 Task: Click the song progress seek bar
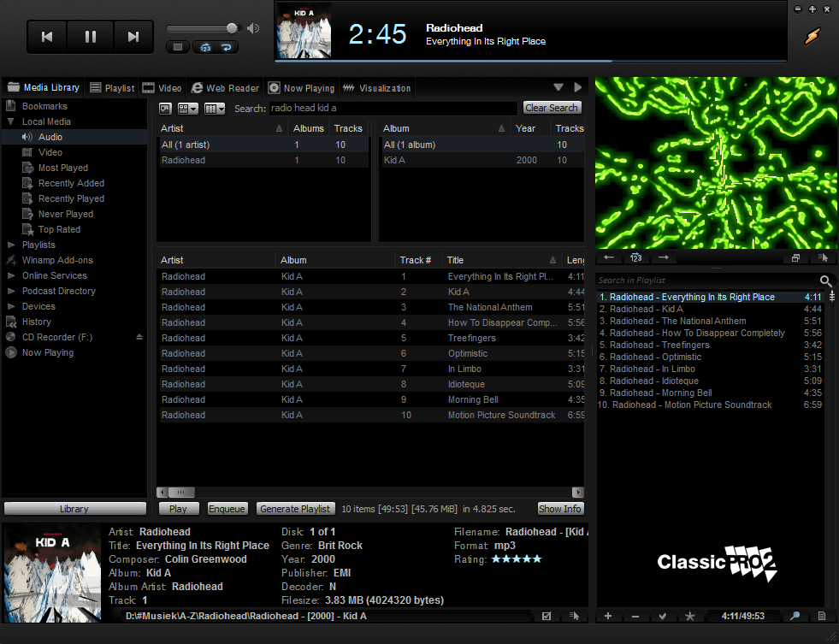click(x=530, y=62)
